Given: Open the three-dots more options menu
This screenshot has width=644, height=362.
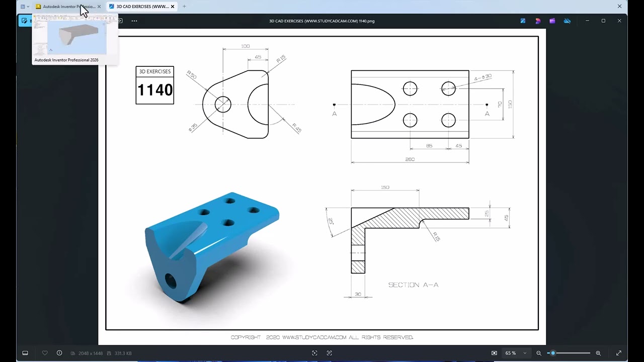Looking at the screenshot, I should click(x=134, y=21).
